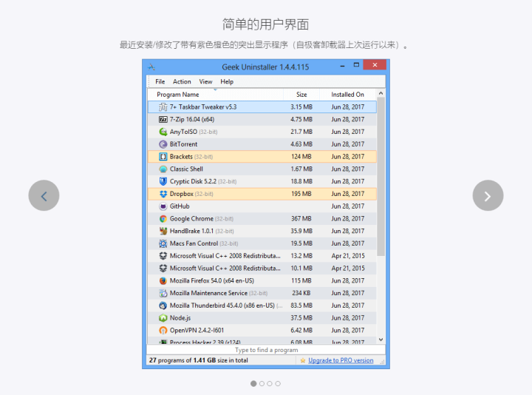Click the vertical scrollbar thumb
Image resolution: width=532 pixels, height=395 pixels.
pyautogui.click(x=381, y=177)
